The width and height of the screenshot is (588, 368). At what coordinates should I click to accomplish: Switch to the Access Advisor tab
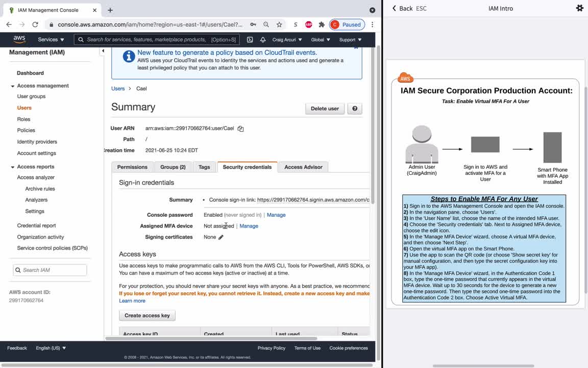tap(303, 167)
